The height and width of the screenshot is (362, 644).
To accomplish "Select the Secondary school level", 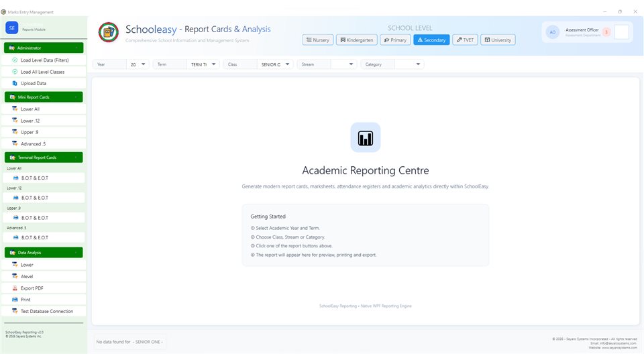I will (x=431, y=40).
